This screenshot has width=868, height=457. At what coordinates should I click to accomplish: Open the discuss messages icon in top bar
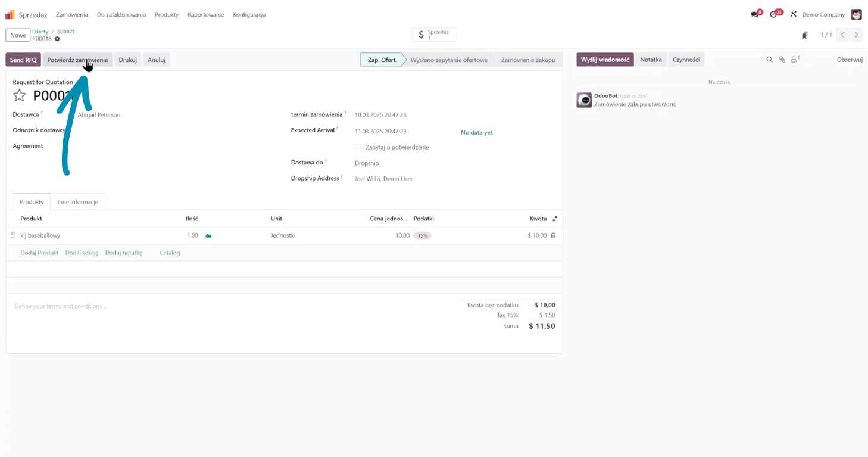(x=755, y=14)
